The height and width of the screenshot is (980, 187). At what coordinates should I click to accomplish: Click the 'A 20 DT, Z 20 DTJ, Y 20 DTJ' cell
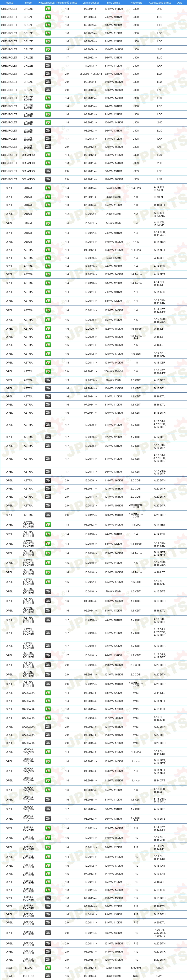(x=159, y=933)
